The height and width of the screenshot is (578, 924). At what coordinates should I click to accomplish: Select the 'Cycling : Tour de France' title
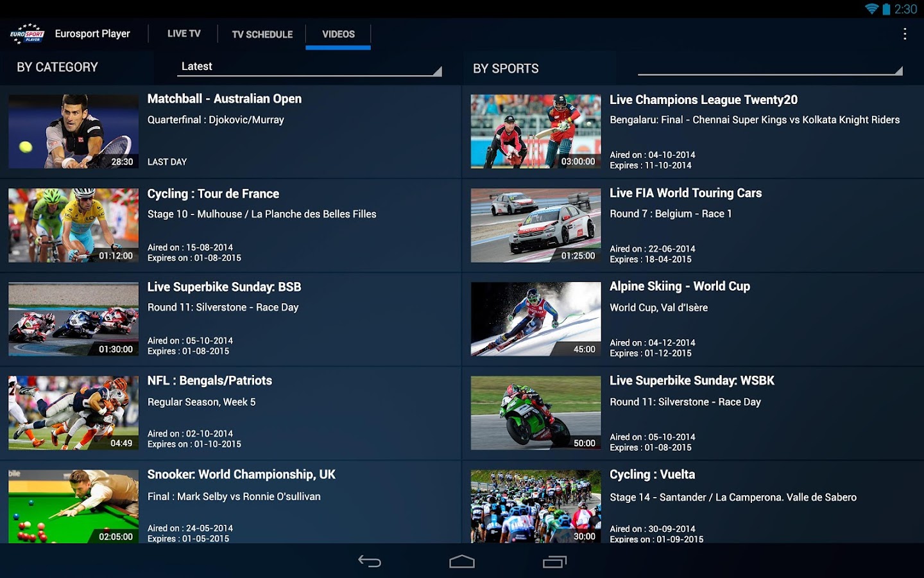point(213,194)
